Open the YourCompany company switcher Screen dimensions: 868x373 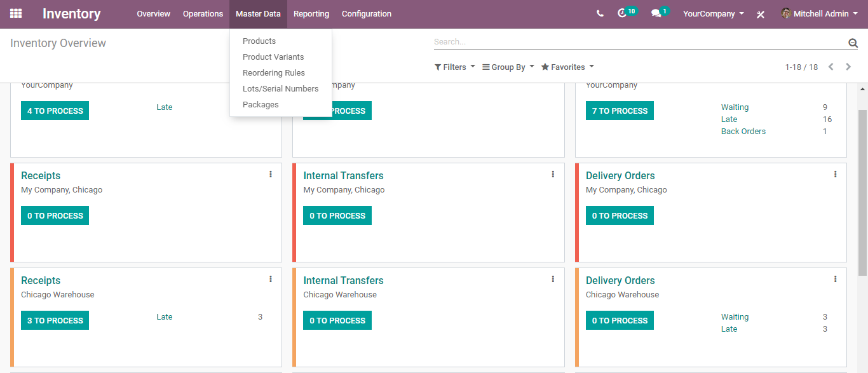713,13
